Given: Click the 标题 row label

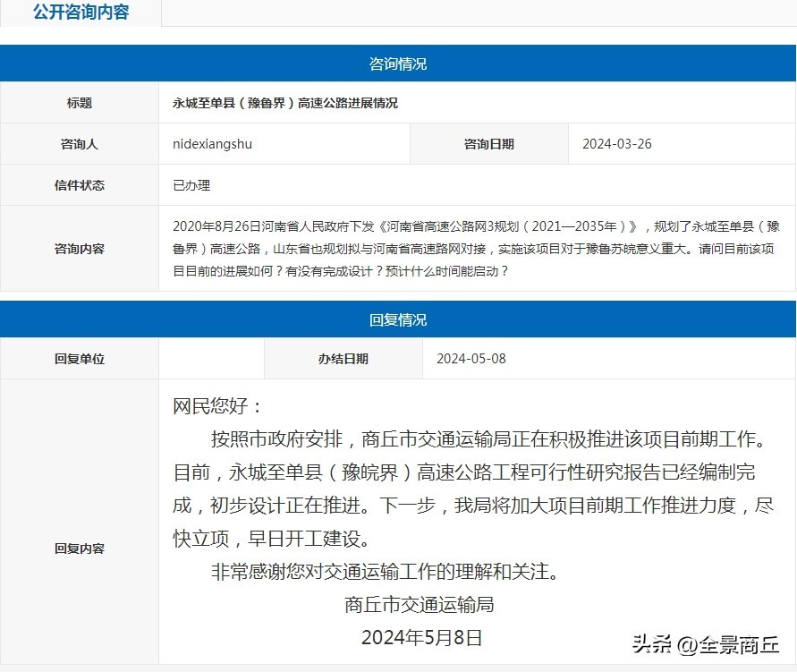Looking at the screenshot, I should [80, 103].
